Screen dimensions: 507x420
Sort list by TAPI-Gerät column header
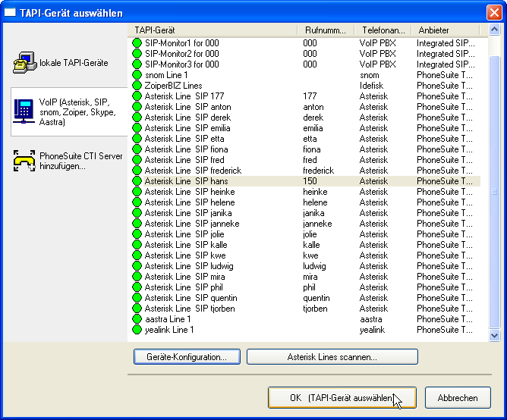213,30
